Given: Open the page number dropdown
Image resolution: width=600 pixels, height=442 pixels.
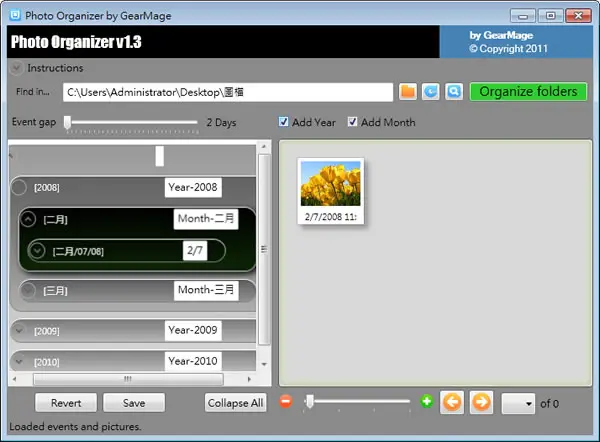Looking at the screenshot, I should [518, 403].
